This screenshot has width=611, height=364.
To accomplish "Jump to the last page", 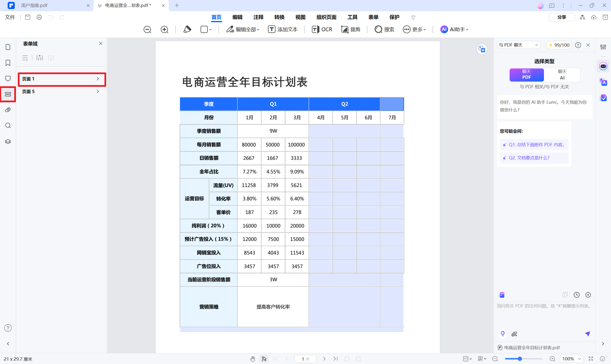I will click(335, 359).
